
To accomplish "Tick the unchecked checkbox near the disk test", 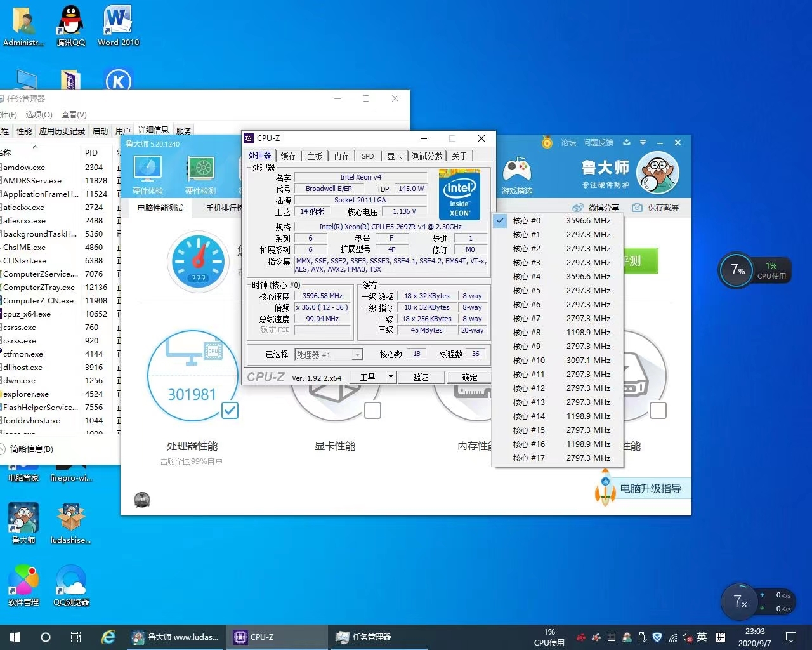I will tap(658, 411).
